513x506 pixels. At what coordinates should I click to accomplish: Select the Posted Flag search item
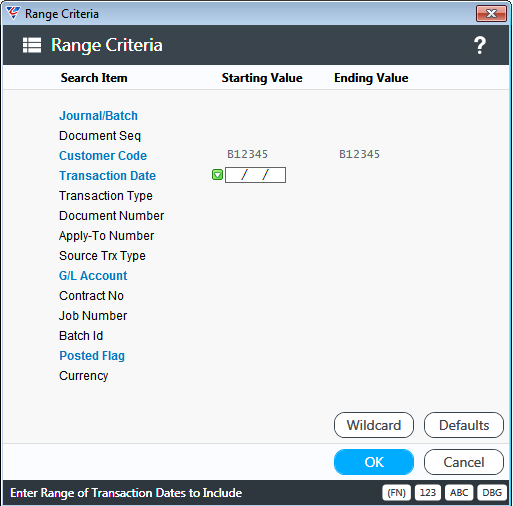click(92, 356)
